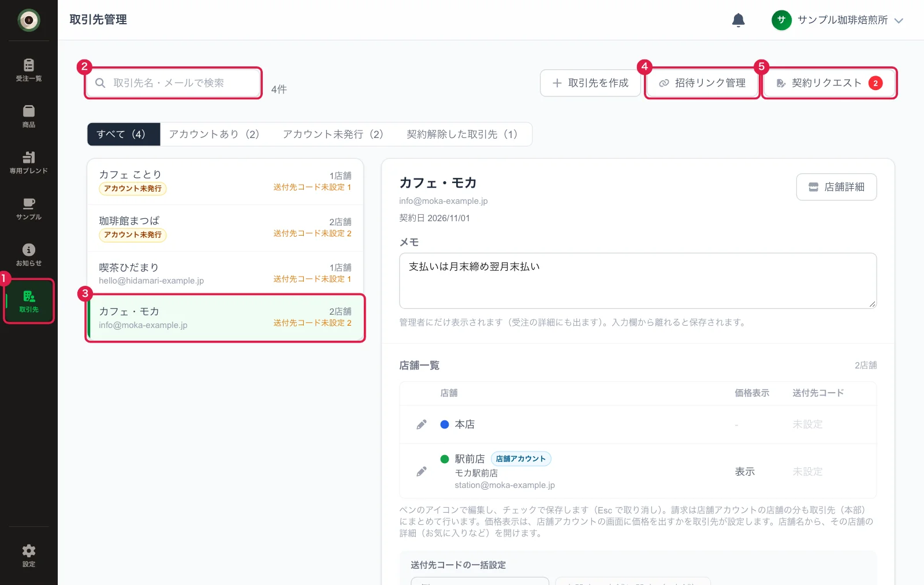The width and height of the screenshot is (924, 585).
Task: Edit the 駅前店 row with pencil icon
Action: (422, 472)
